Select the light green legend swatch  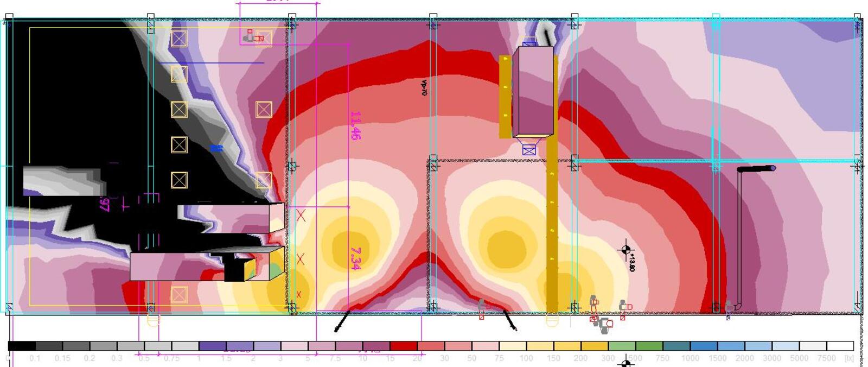click(622, 346)
